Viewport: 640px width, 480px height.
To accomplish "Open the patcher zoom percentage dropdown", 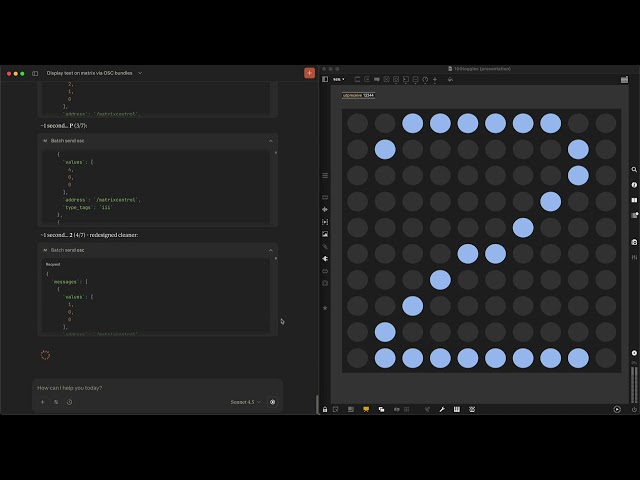I will pyautogui.click(x=339, y=79).
